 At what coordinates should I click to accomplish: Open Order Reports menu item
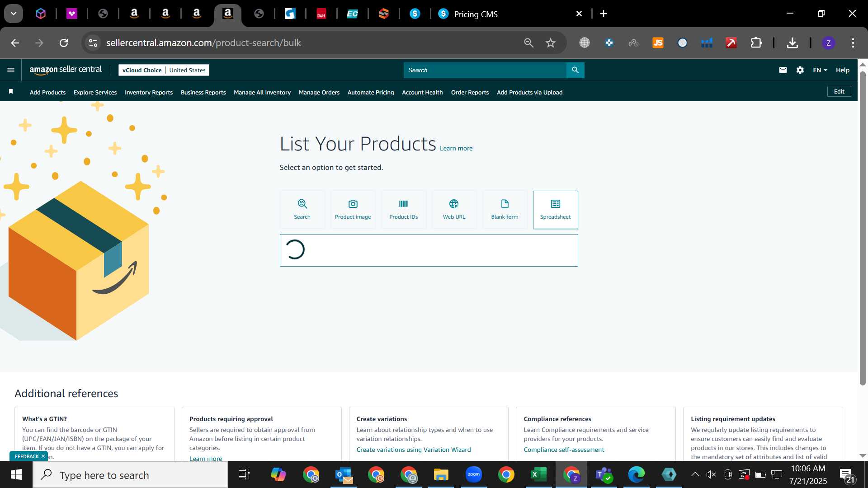coord(470,92)
